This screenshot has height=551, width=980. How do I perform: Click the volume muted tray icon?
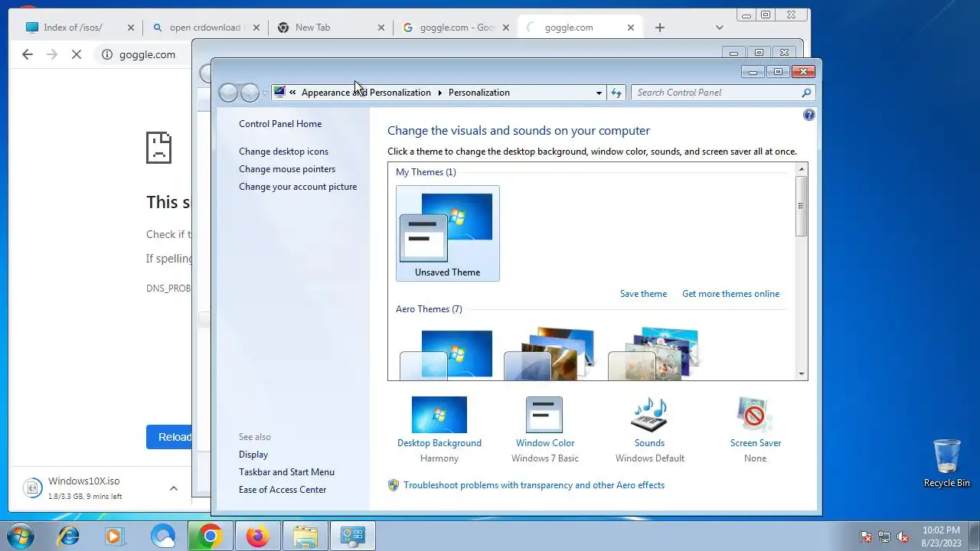click(x=903, y=536)
